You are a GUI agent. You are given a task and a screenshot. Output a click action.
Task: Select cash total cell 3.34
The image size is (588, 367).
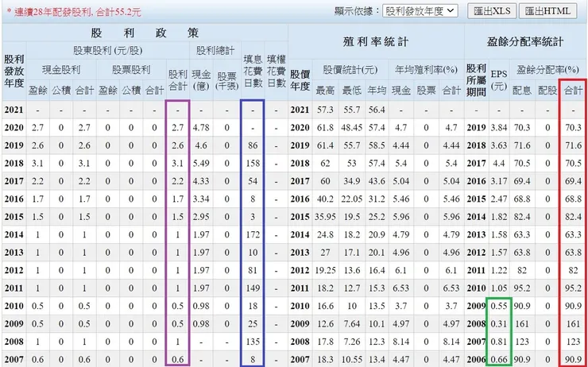coord(201,199)
